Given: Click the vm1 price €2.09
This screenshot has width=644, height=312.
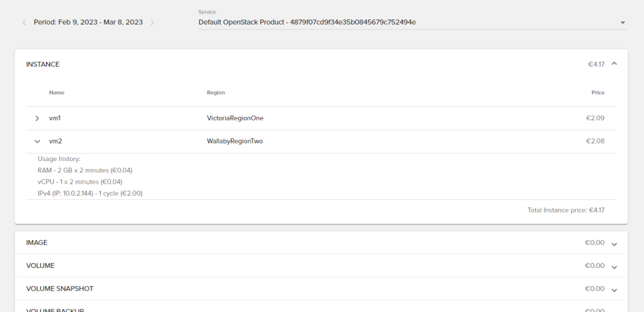Looking at the screenshot, I should point(595,118).
